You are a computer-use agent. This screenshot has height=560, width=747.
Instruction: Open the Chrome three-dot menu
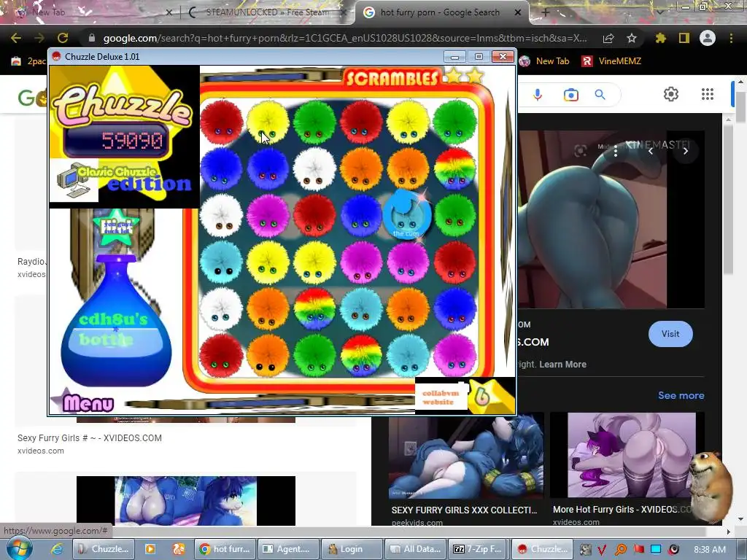(x=731, y=38)
